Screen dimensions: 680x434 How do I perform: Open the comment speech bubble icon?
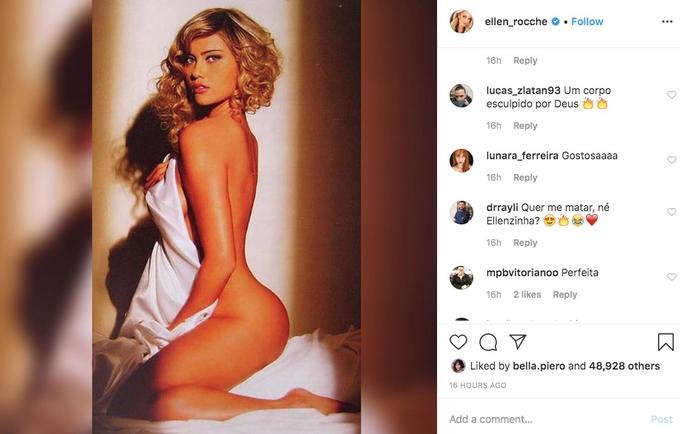488,342
